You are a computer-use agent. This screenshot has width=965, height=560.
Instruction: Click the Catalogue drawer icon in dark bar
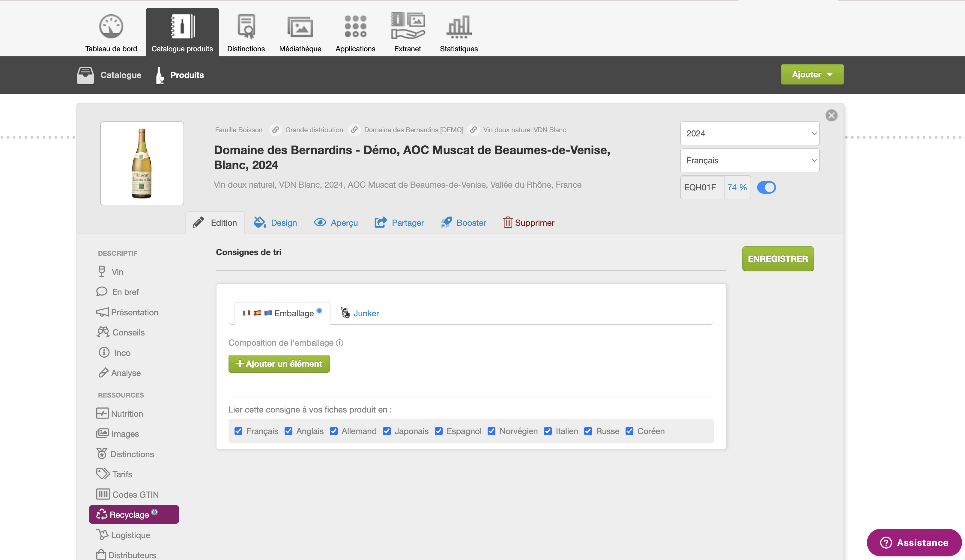85,75
